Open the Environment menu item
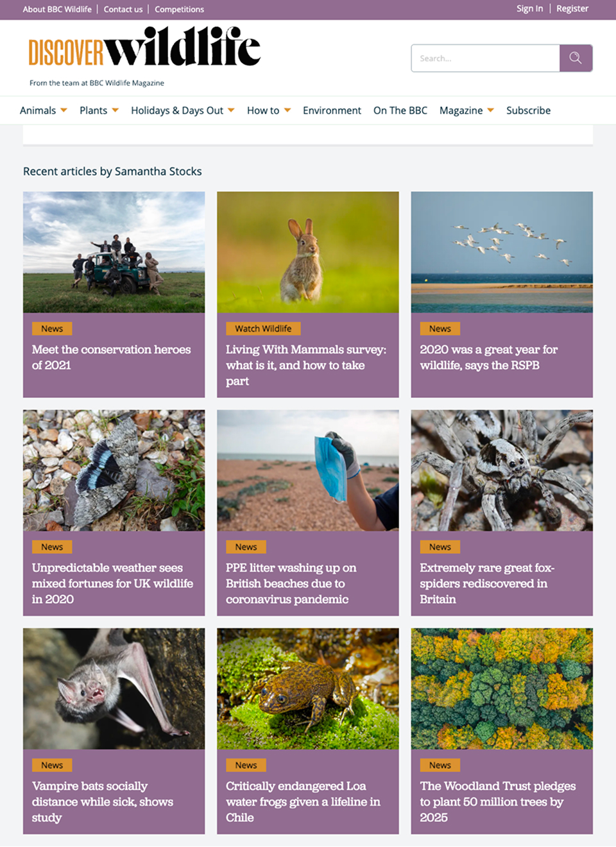616x847 pixels. click(332, 110)
